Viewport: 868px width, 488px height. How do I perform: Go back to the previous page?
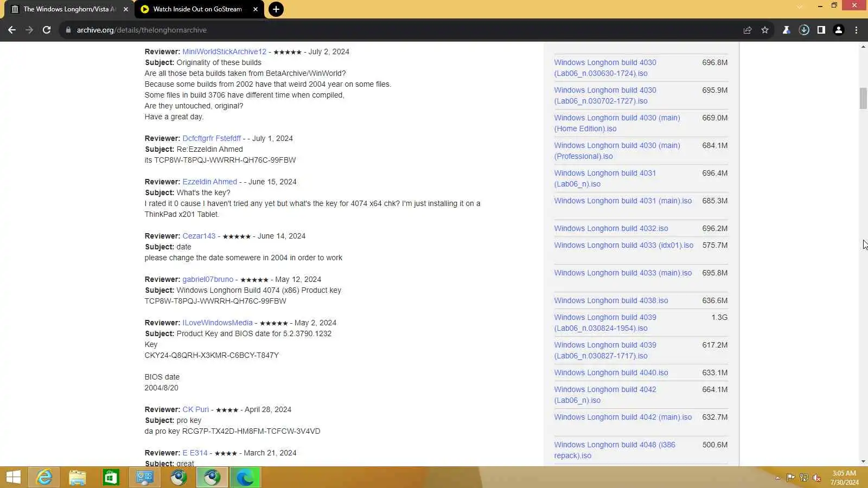12,30
